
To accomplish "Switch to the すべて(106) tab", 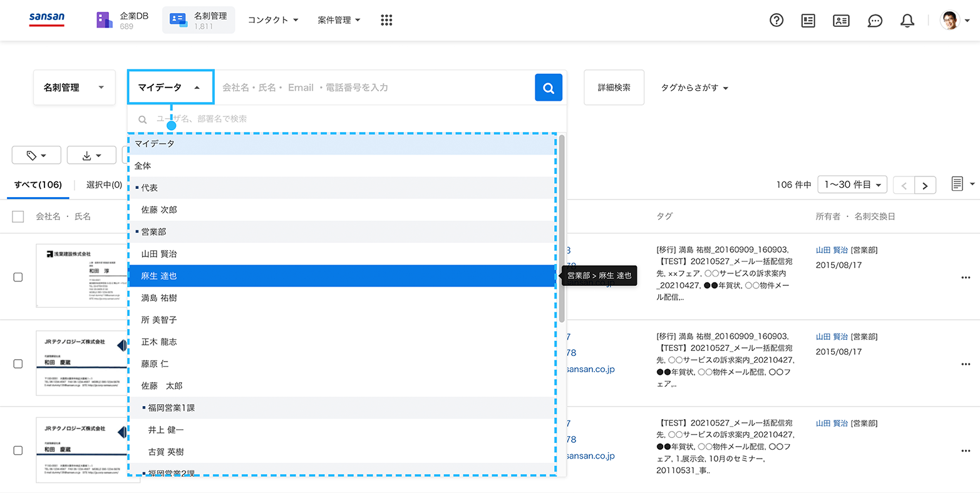I will click(x=38, y=185).
